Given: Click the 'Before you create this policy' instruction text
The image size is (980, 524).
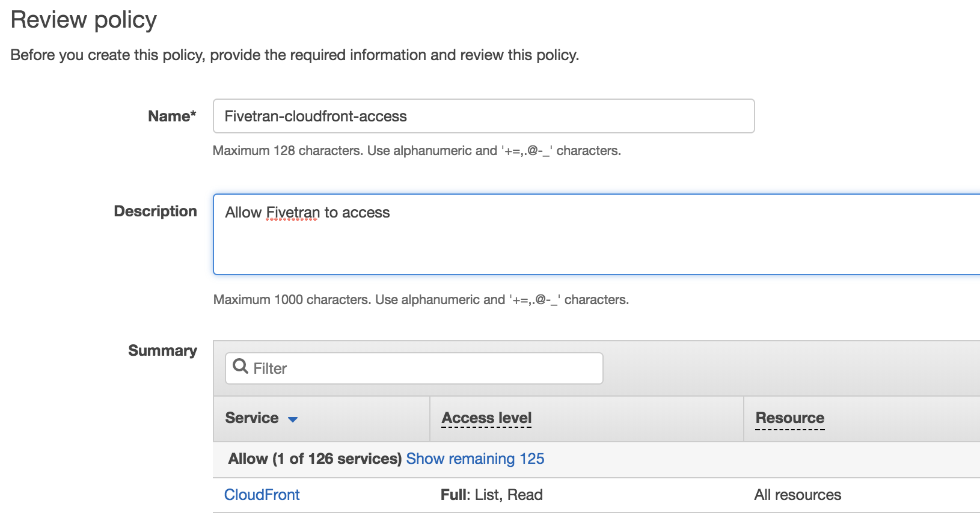Looking at the screenshot, I should [295, 55].
